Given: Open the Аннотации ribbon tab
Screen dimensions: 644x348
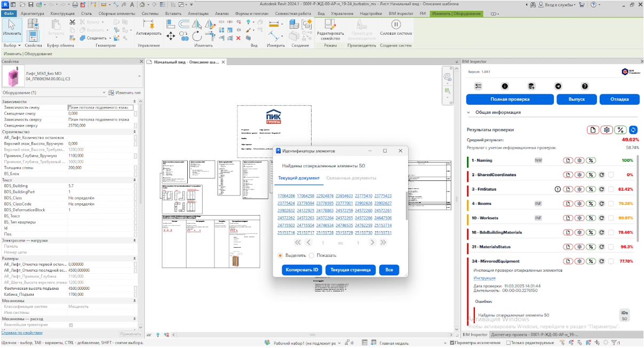Looking at the screenshot, I should point(198,13).
